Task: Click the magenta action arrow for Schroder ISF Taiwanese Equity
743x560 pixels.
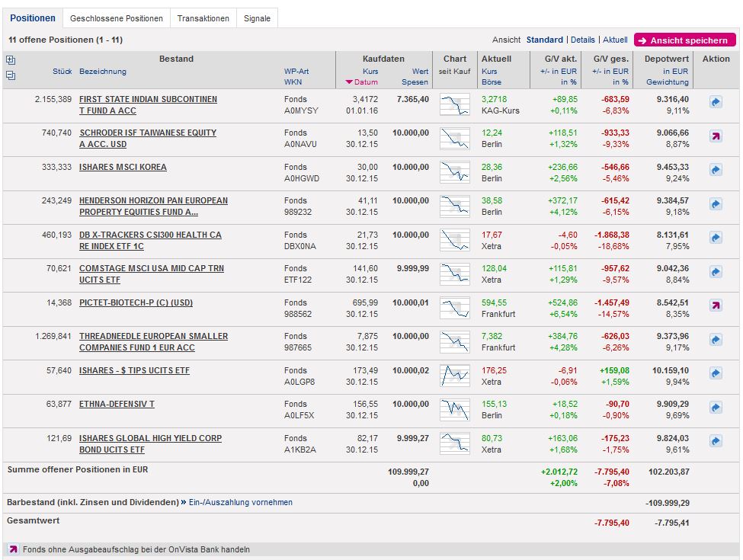Action: 716,136
